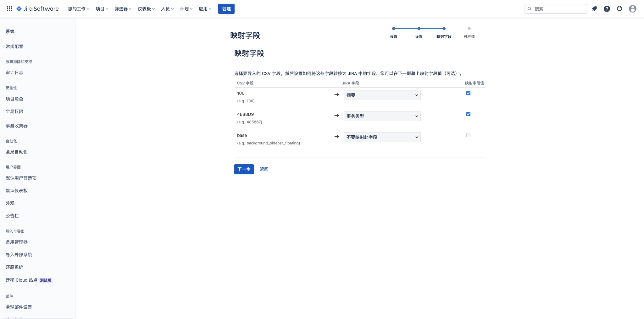
Task: Click the 映射字段值 column header
Action: click(475, 83)
